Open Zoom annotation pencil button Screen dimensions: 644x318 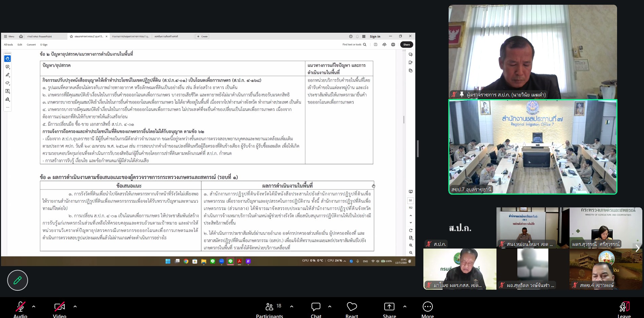coord(18,280)
